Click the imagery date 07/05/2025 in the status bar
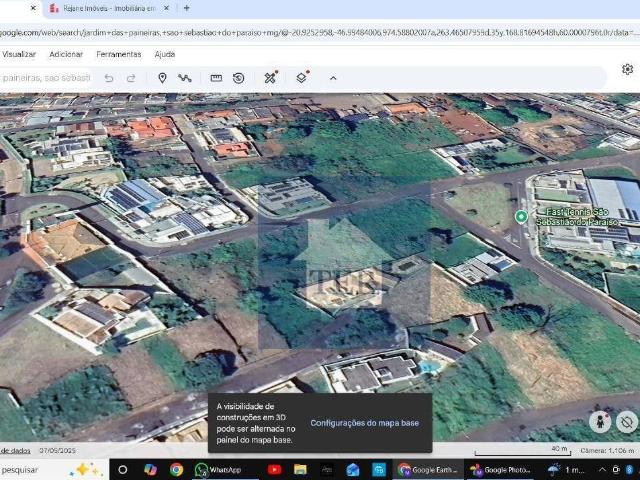 (x=58, y=451)
